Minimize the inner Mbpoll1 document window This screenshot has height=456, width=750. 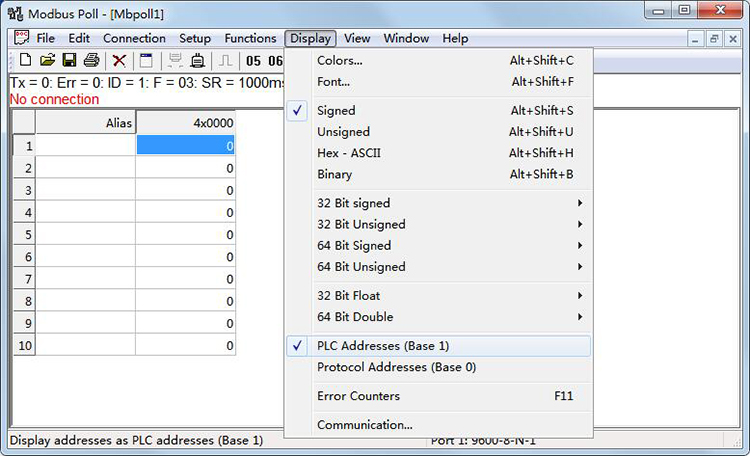(x=695, y=39)
